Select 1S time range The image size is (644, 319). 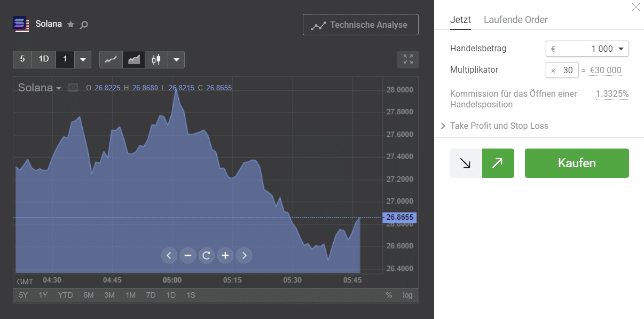(191, 295)
